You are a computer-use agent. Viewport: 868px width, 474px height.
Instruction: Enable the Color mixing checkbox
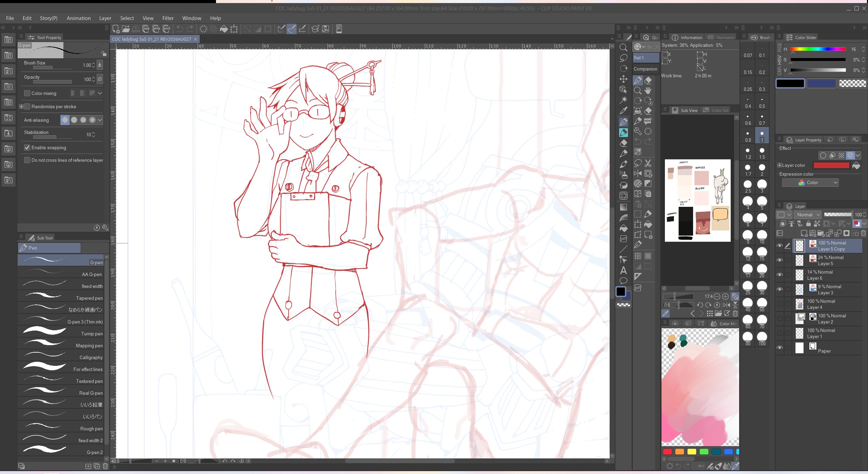(x=27, y=93)
